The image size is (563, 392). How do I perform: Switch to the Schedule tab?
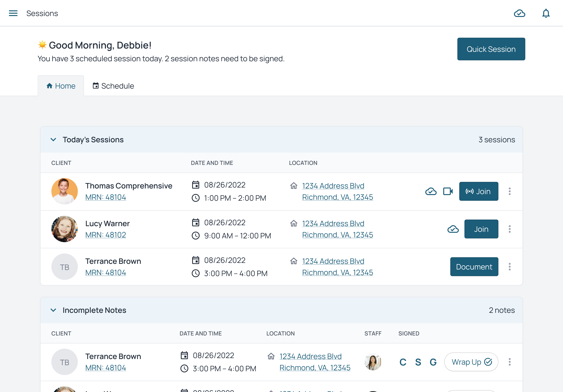coord(113,86)
